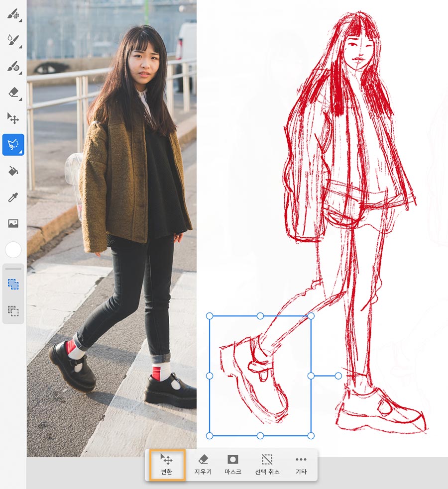Select the lasso selection tool

[13, 145]
